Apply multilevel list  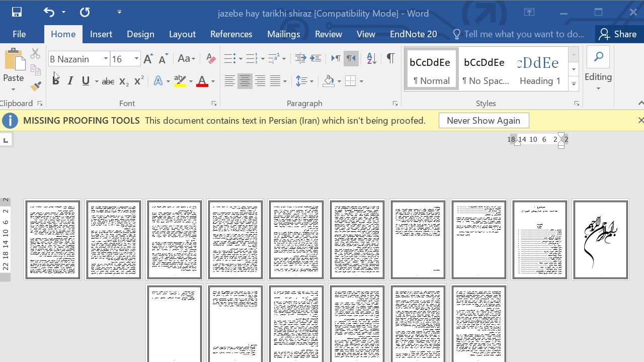pos(274,59)
